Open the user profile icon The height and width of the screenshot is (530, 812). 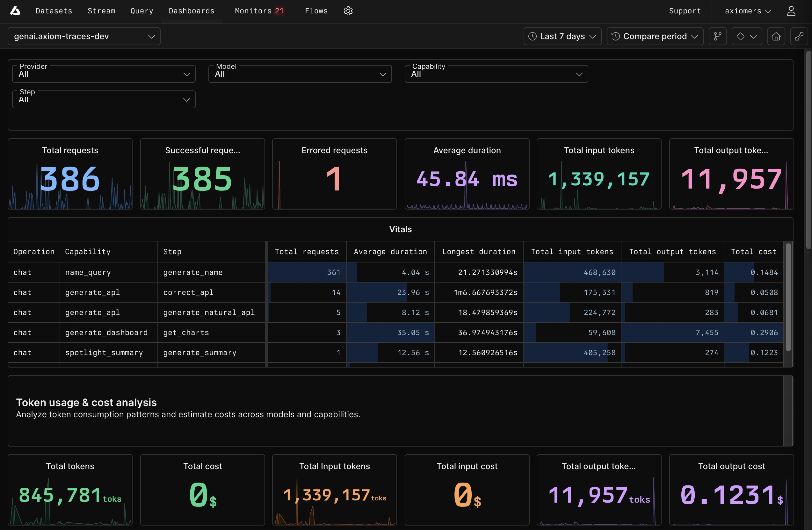pos(791,11)
